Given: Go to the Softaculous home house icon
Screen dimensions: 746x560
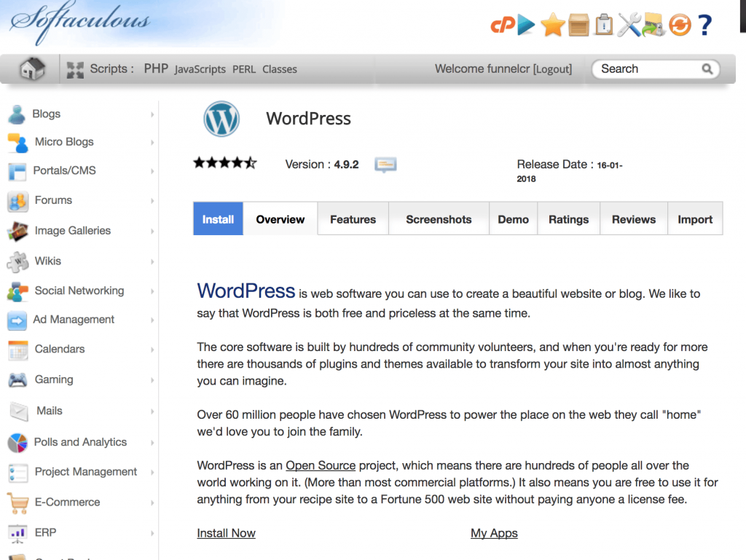Looking at the screenshot, I should (32, 69).
